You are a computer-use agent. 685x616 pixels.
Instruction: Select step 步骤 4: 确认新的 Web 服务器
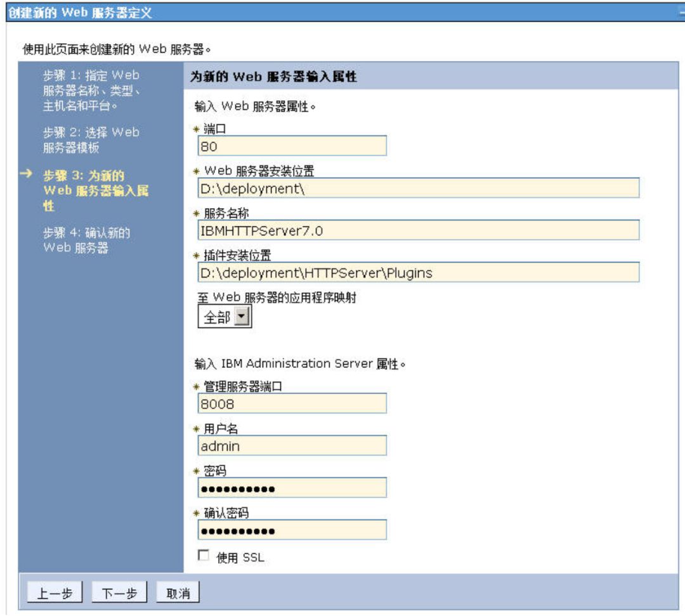(x=86, y=240)
